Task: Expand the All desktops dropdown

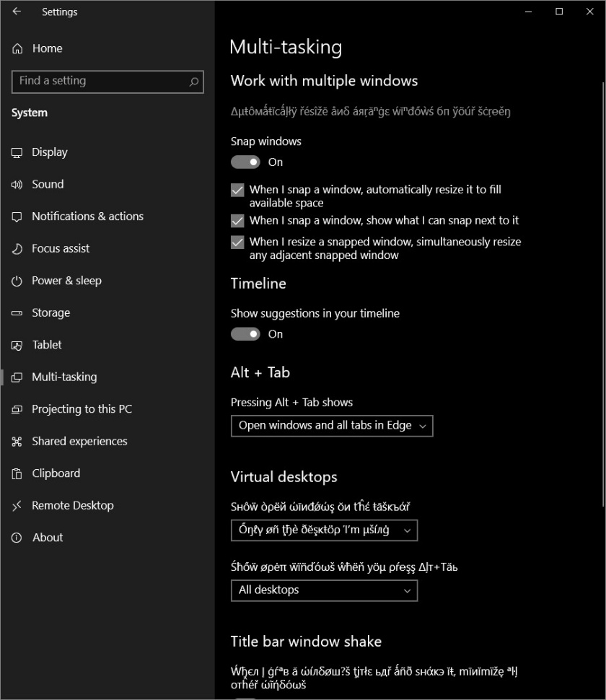Action: click(x=324, y=590)
